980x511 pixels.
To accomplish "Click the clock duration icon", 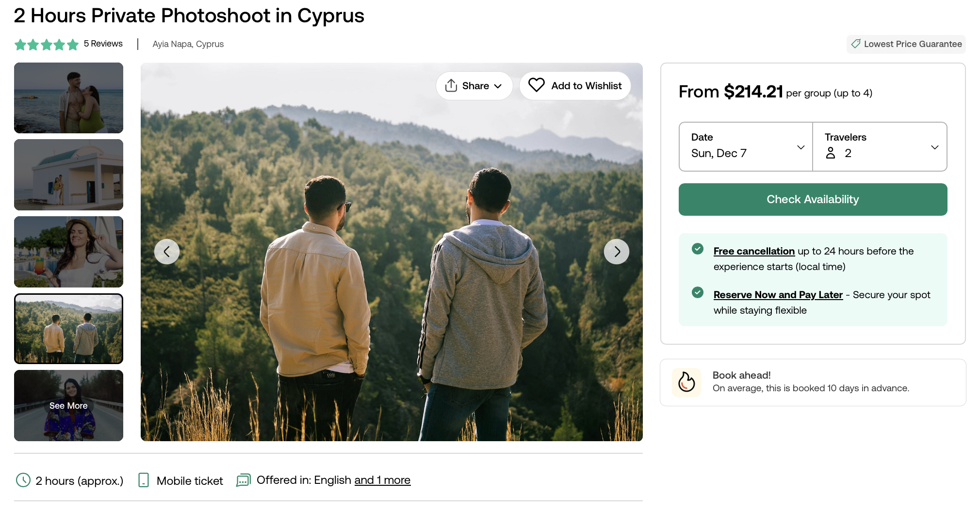I will click(x=23, y=480).
